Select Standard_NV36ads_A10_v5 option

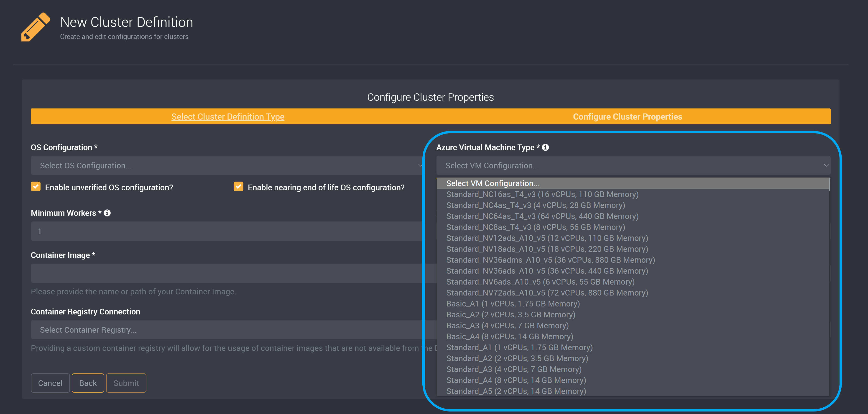pyautogui.click(x=633, y=271)
